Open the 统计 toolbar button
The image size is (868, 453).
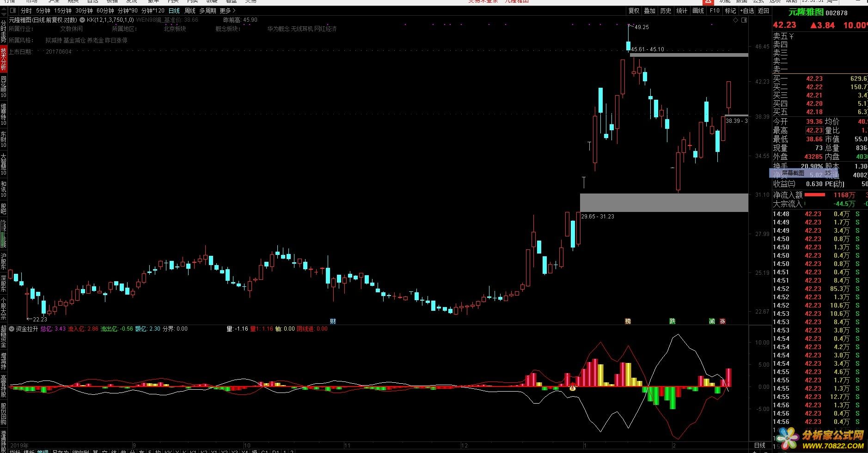click(682, 11)
